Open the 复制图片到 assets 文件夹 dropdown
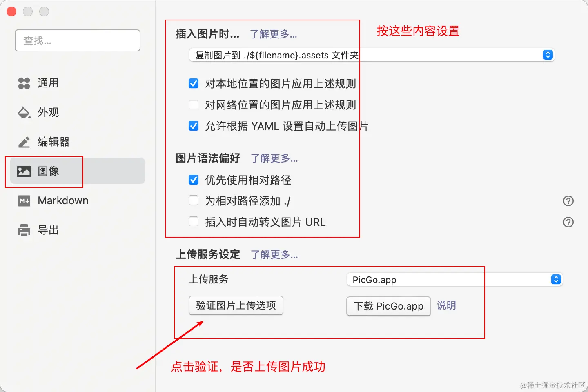 click(x=372, y=55)
